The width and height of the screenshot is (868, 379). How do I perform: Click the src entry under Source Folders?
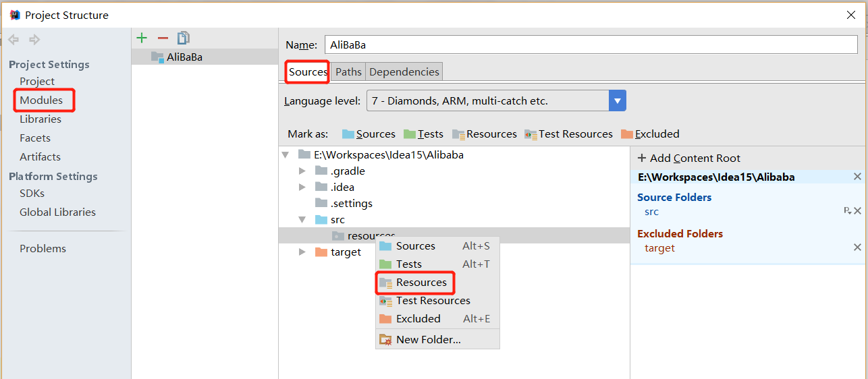651,212
